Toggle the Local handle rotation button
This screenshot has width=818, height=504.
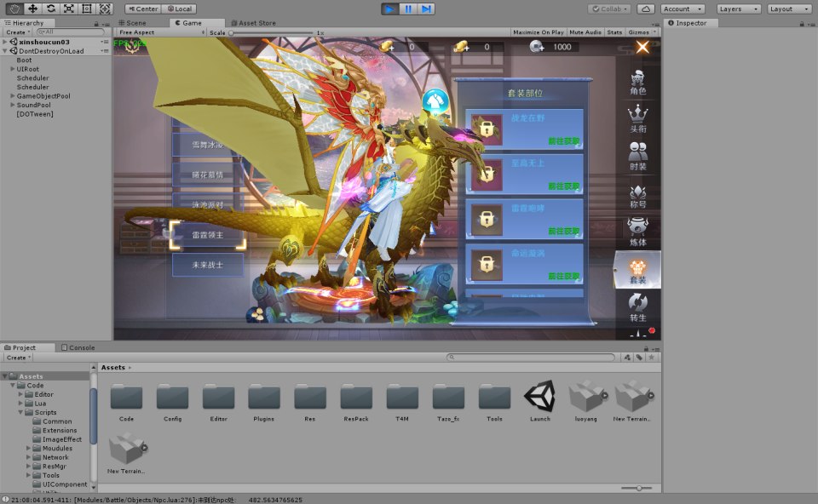[x=180, y=9]
